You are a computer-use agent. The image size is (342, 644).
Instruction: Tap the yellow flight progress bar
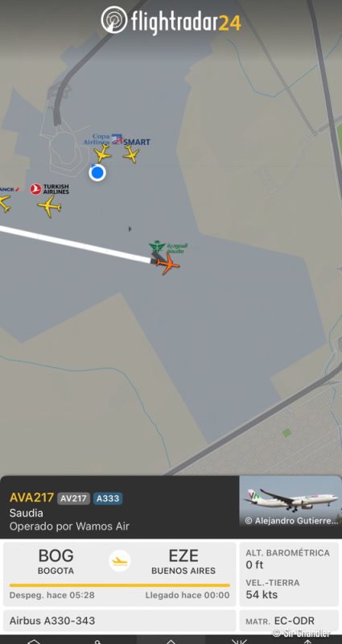pyautogui.click(x=119, y=585)
